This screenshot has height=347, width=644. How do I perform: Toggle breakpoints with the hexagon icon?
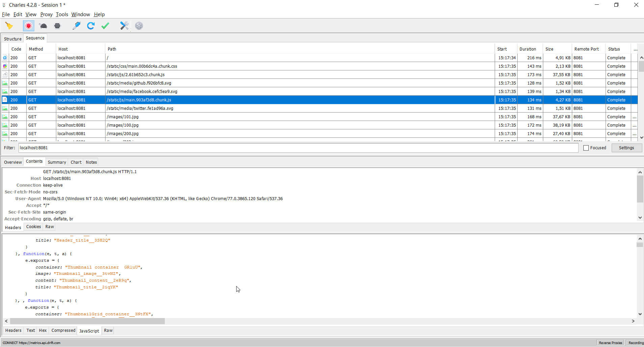pyautogui.click(x=57, y=26)
